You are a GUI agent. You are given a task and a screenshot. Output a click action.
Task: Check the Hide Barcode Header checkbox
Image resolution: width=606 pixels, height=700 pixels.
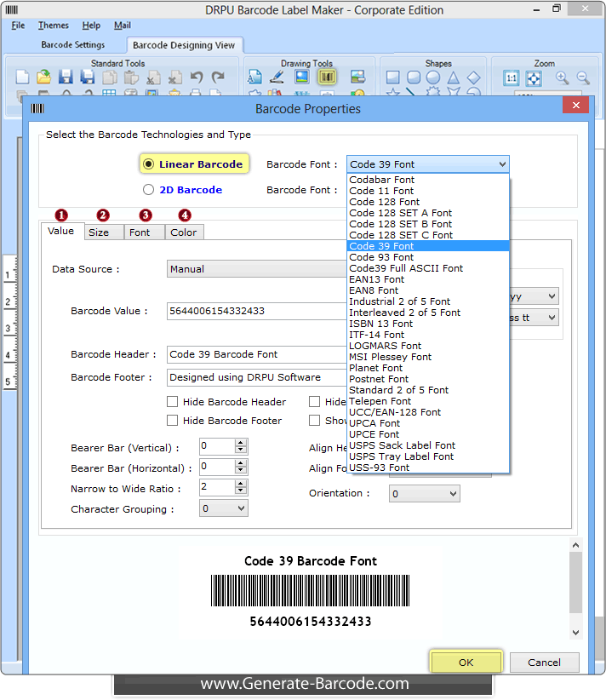point(172,402)
